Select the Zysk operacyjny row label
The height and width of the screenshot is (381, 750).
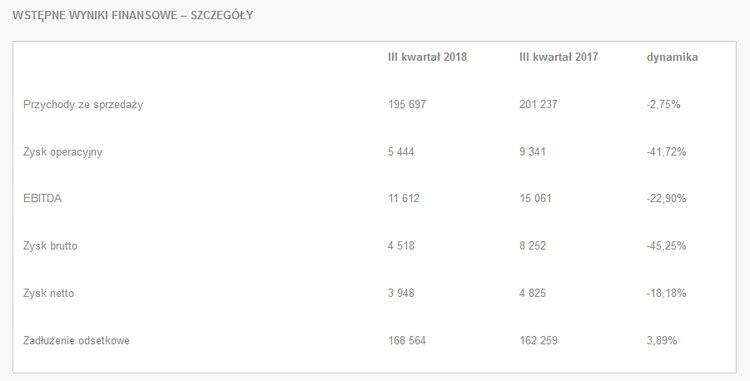[63, 152]
